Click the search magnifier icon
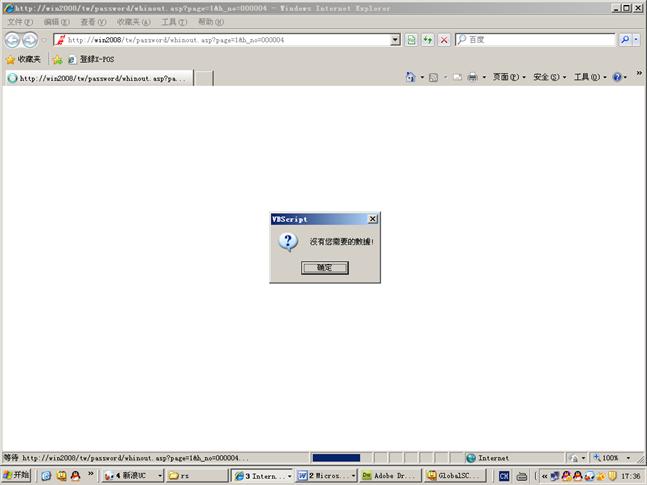This screenshot has width=647, height=485. (624, 40)
